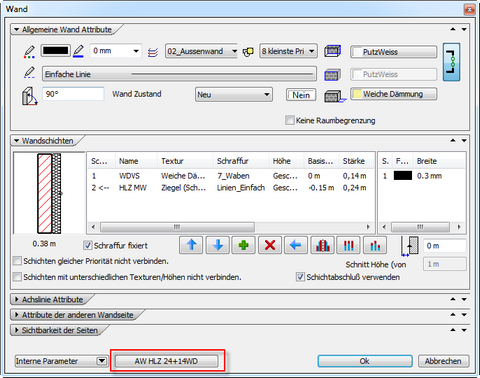Click the 0 m offset input field
The width and height of the screenshot is (480, 378).
(x=445, y=246)
